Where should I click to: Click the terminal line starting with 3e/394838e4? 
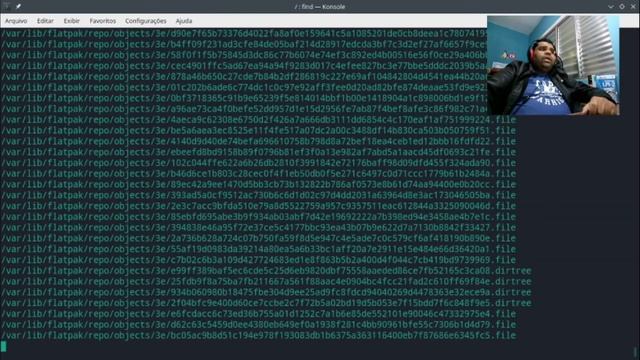pyautogui.click(x=258, y=227)
